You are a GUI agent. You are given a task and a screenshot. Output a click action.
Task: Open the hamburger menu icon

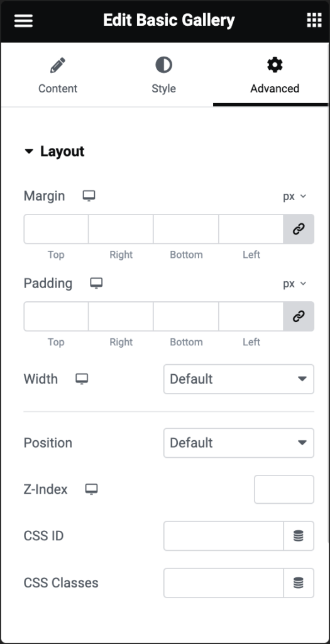click(x=23, y=21)
